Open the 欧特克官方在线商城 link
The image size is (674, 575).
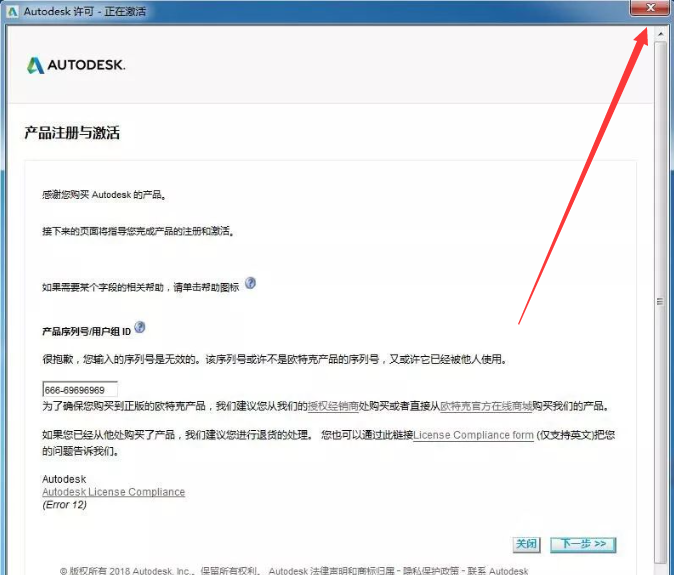(486, 406)
